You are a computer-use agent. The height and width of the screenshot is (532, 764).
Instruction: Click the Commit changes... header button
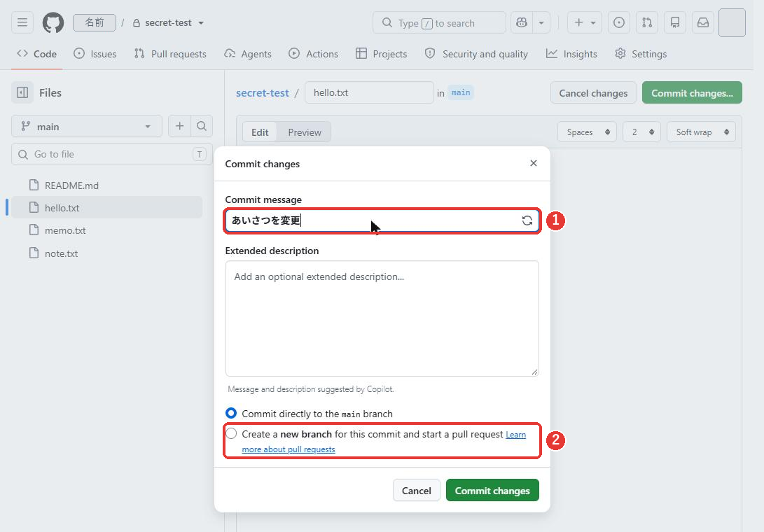(692, 92)
